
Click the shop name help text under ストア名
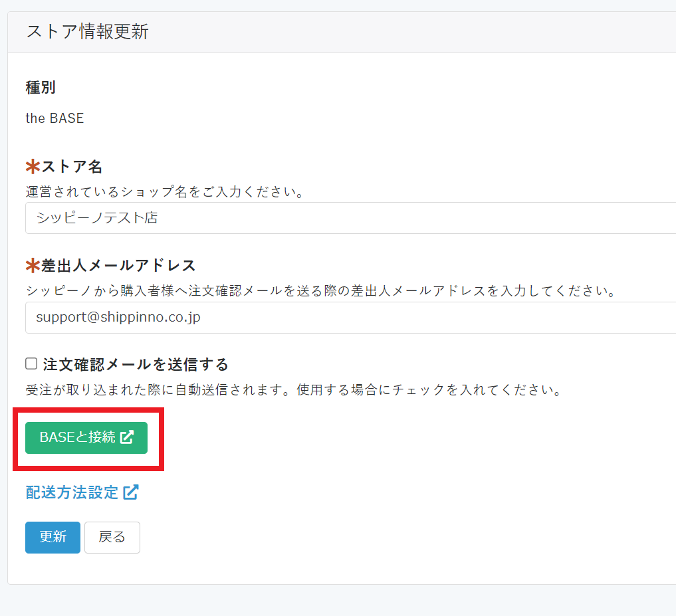point(165,192)
